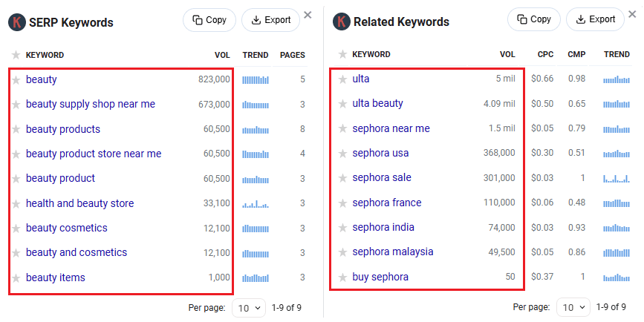Sort Related Keywords by KEYWORD column
The width and height of the screenshot is (644, 322).
pos(371,54)
